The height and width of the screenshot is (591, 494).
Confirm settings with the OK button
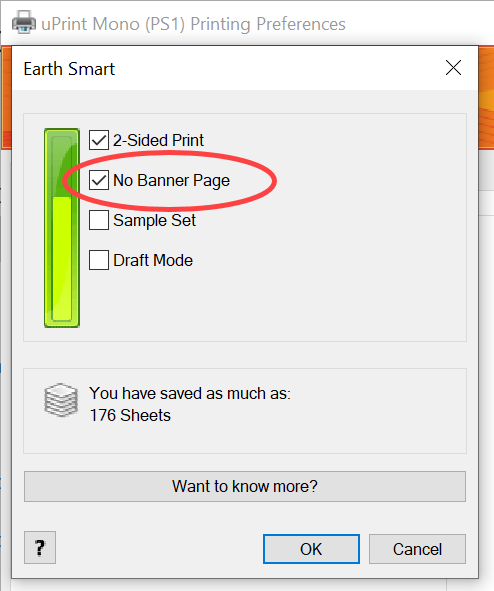pos(311,549)
